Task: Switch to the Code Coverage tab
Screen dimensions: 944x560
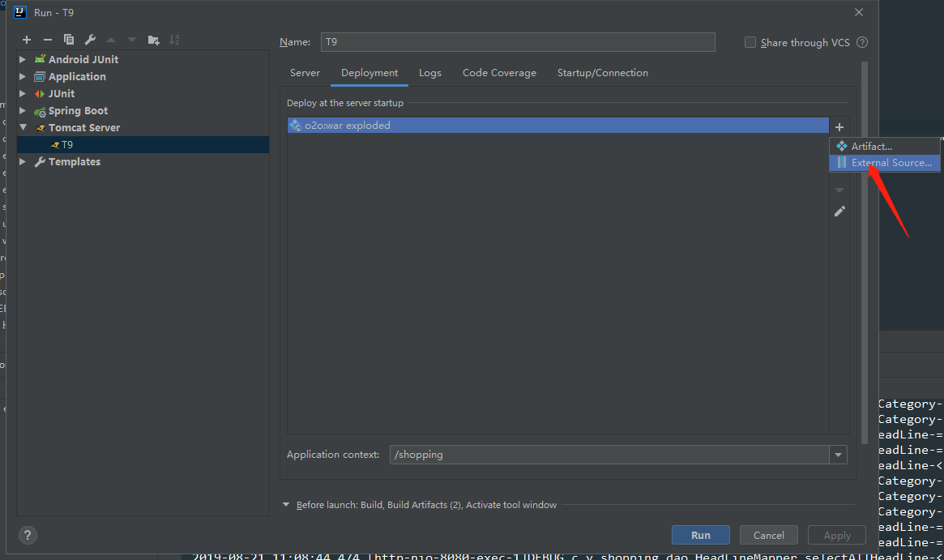Action: pyautogui.click(x=499, y=73)
